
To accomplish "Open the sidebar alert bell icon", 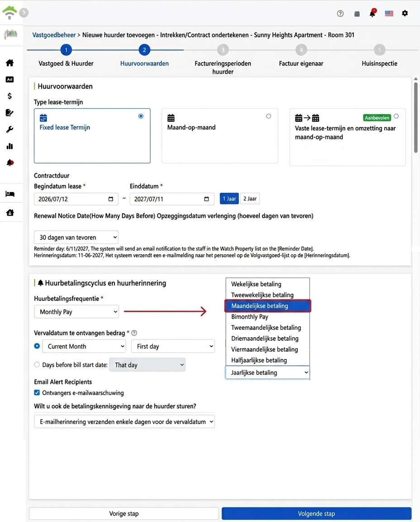I will coord(10,163).
